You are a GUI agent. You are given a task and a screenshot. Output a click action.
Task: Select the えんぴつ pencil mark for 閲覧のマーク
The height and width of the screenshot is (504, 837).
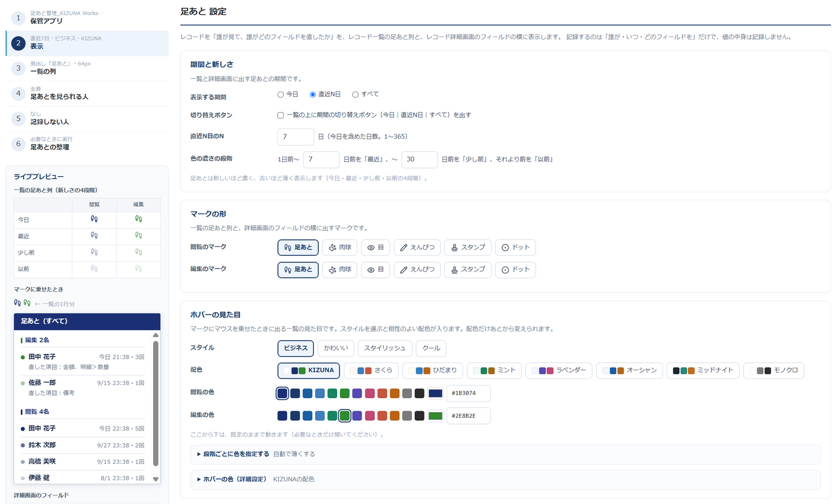417,248
